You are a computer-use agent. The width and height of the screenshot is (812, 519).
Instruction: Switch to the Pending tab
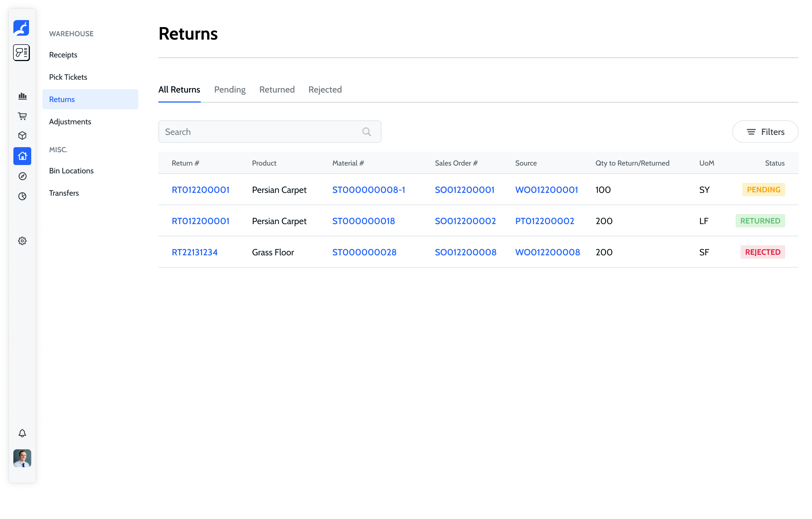[x=230, y=90]
